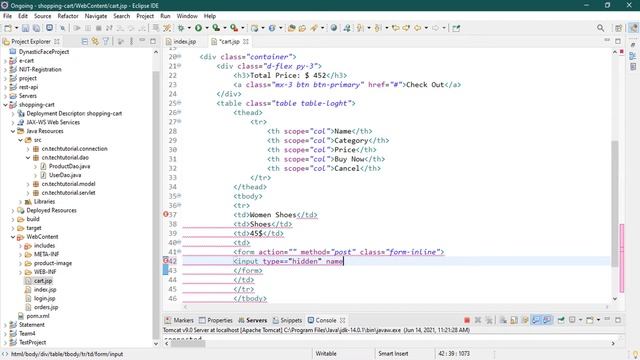Toggle Show Console on Standard Out
The width and height of the screenshot is (640, 360).
(536, 320)
